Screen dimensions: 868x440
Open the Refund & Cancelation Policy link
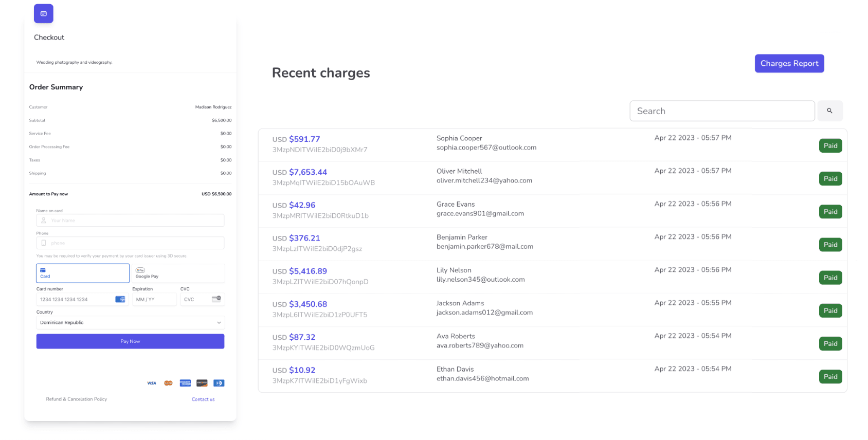[77, 399]
